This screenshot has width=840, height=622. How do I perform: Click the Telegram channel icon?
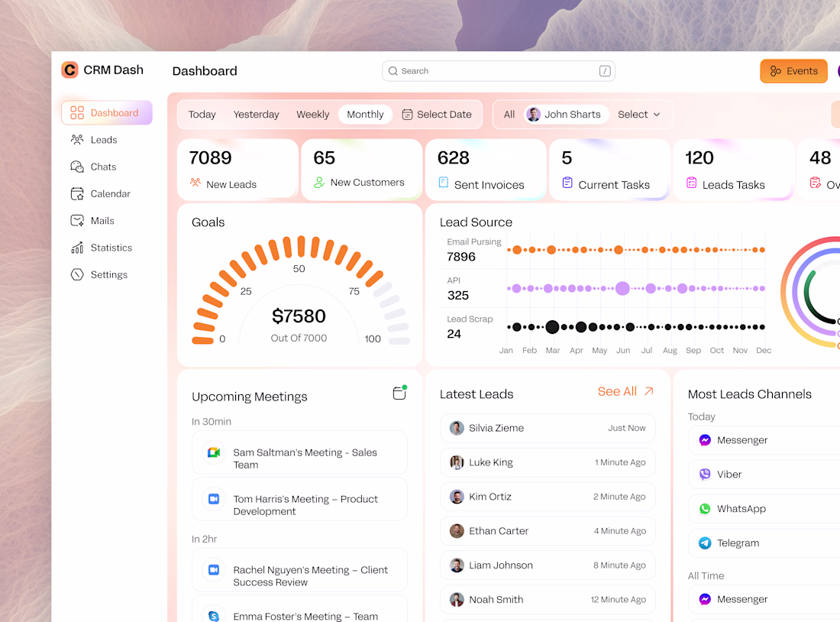705,543
